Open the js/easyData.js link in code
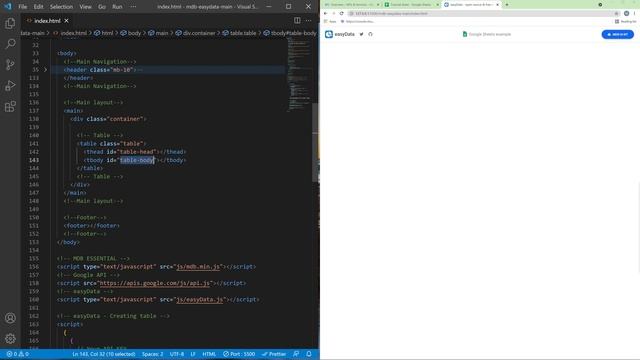The image size is (640, 360). pyautogui.click(x=200, y=299)
